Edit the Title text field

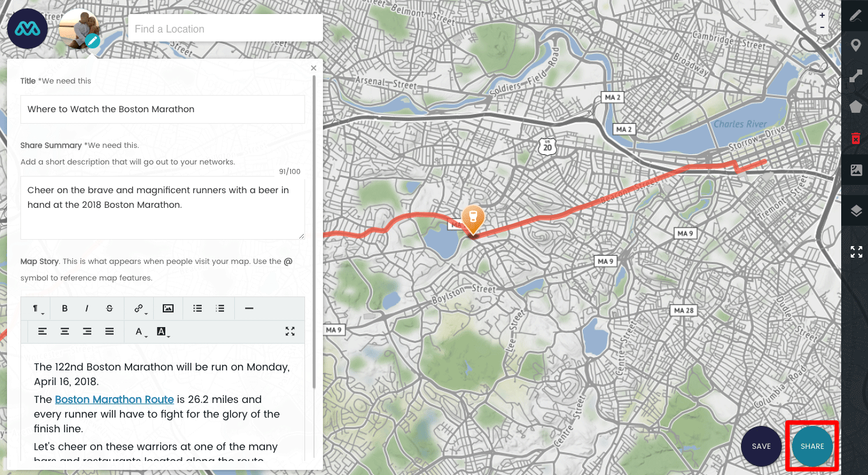point(163,109)
